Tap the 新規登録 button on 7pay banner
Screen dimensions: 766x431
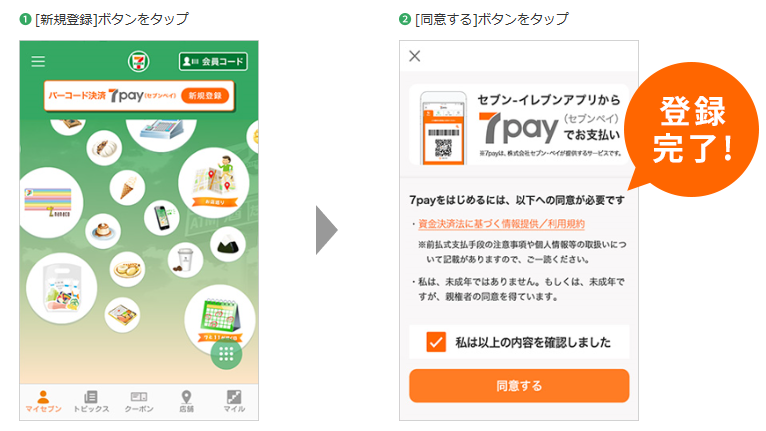pos(205,96)
